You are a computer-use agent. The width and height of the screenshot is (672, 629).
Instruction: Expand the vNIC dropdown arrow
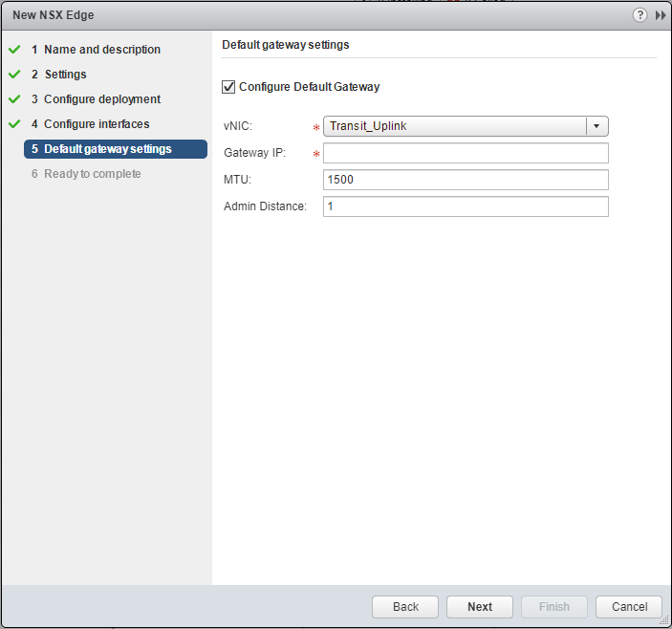(x=596, y=126)
